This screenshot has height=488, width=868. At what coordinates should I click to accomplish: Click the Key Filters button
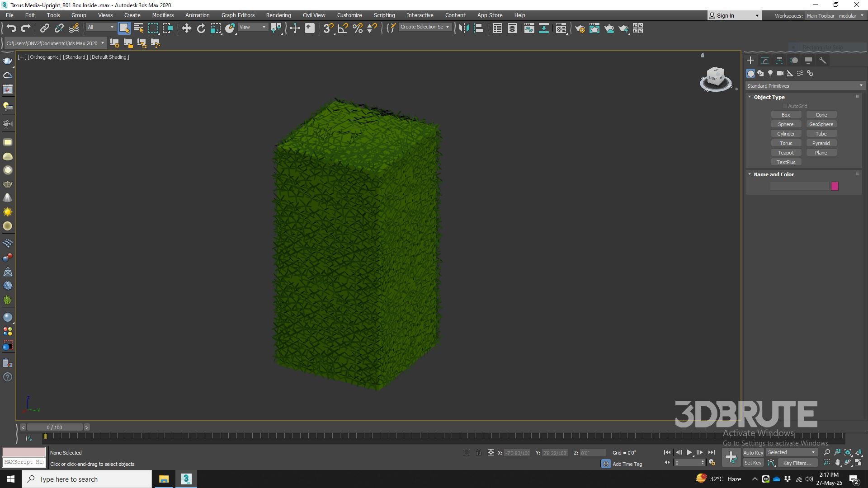(797, 463)
